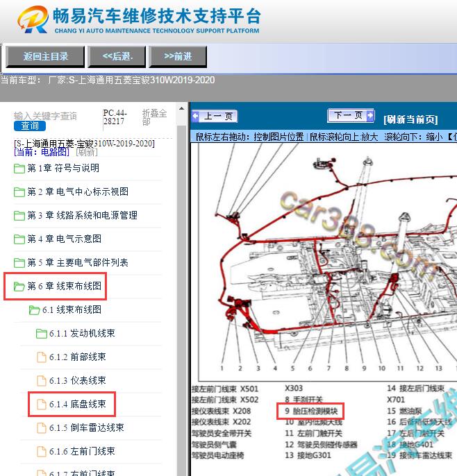The height and width of the screenshot is (476, 457).
Task: Click folder icon for 第1章 符号与说明
Action: click(x=19, y=169)
